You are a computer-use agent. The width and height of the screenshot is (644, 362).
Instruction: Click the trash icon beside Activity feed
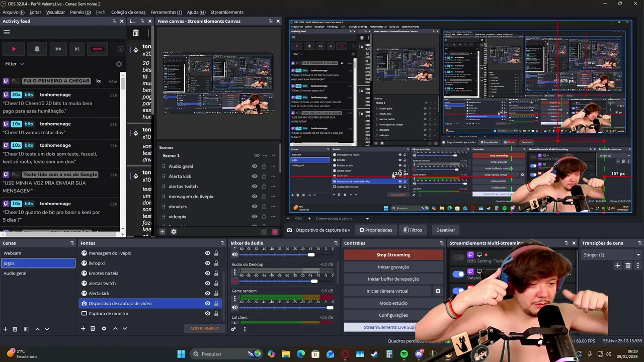136,33
